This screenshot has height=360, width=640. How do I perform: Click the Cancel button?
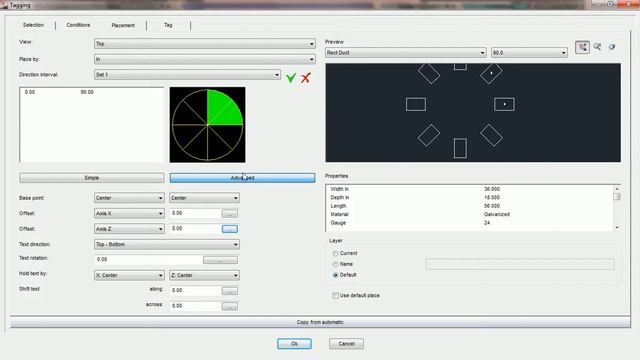[x=346, y=344]
